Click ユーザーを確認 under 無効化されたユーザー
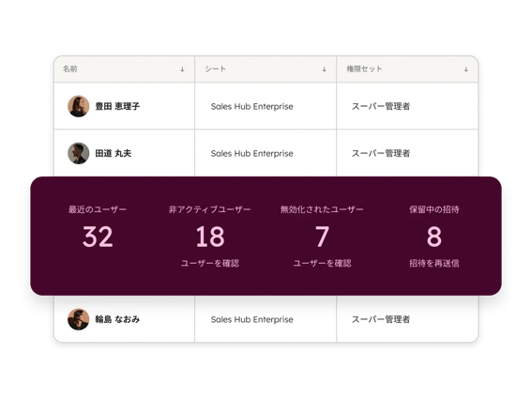Image resolution: width=532 pixels, height=399 pixels. click(322, 263)
